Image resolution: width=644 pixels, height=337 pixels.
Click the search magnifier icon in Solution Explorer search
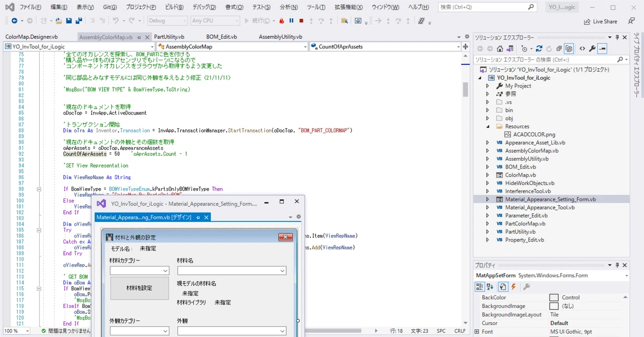point(620,59)
